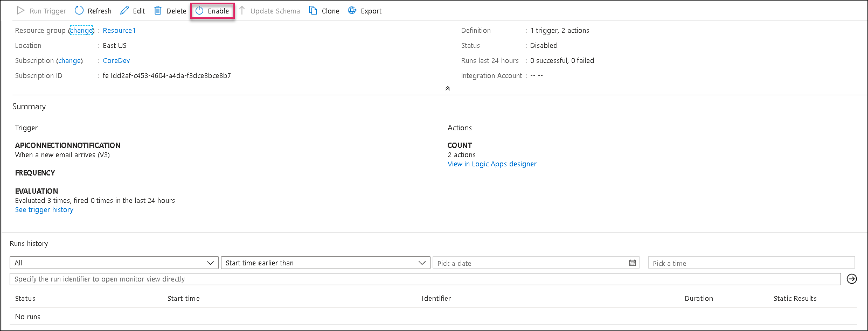Collapse the essentials section with double chevron
Screen dimensions: 868x331
[447, 88]
